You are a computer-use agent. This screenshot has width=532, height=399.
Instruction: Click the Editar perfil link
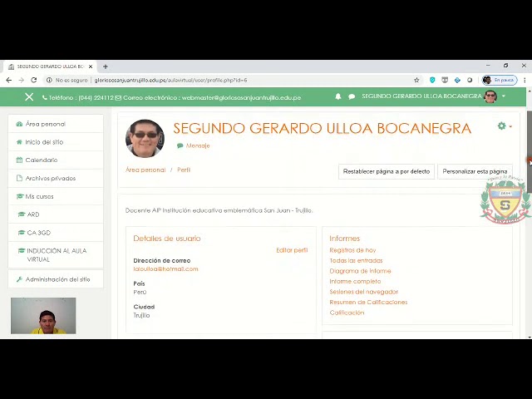coord(292,250)
